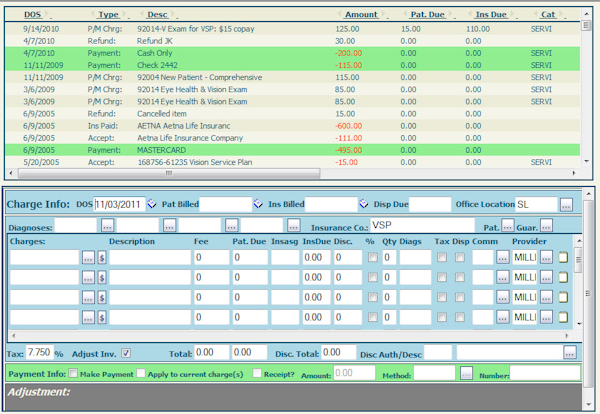This screenshot has width=600, height=414.
Task: Toggle Tax checkbox in first charge row
Action: tap(442, 258)
